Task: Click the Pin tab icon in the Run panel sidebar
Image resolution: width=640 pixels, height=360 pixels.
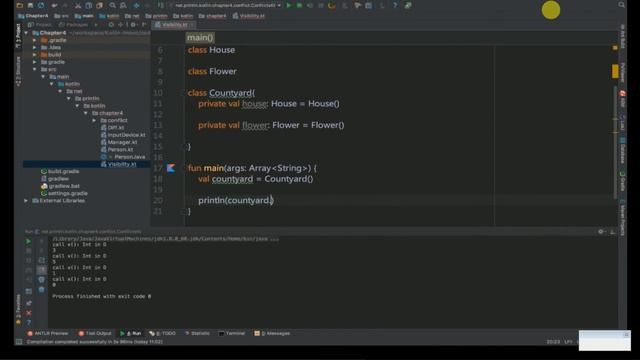Action: 29,303
